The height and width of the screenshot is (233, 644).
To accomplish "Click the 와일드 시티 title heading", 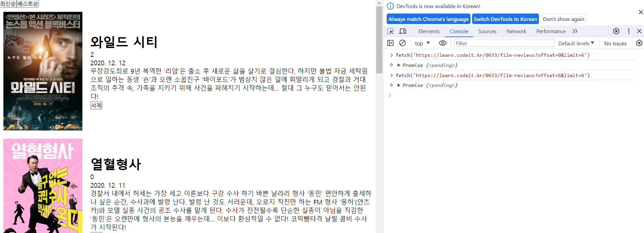I will tap(124, 42).
